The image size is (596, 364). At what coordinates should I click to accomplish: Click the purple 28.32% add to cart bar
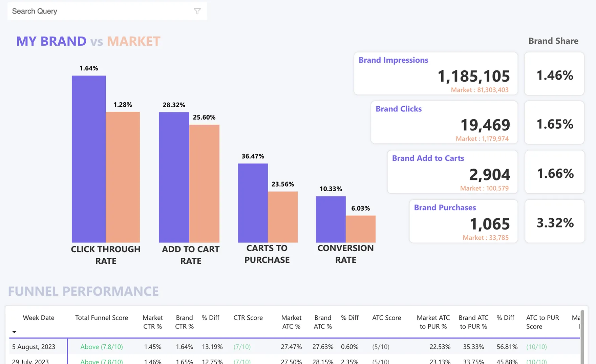click(174, 177)
